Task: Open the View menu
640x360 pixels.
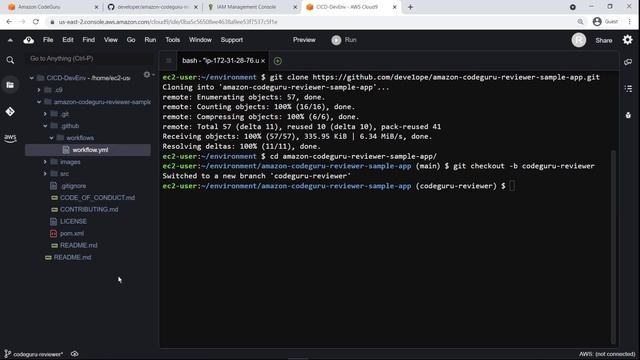Action: point(111,40)
